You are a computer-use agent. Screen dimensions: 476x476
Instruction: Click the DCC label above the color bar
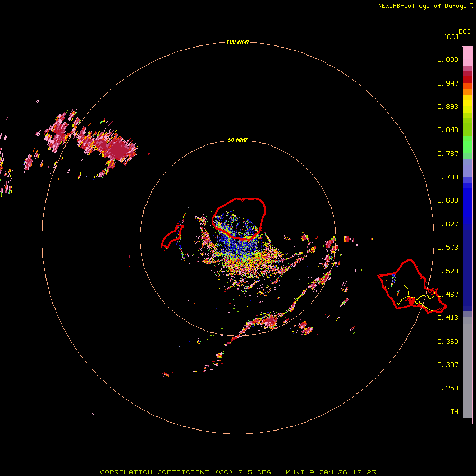465,32
